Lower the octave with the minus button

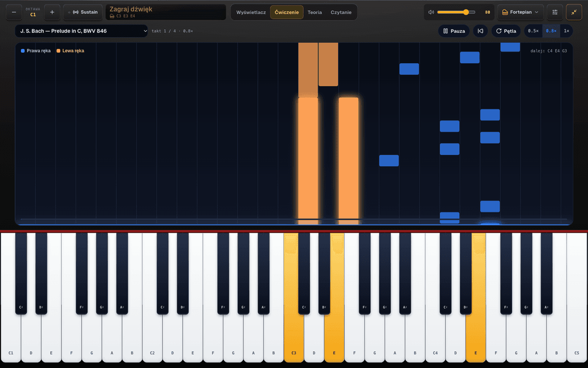click(x=14, y=12)
